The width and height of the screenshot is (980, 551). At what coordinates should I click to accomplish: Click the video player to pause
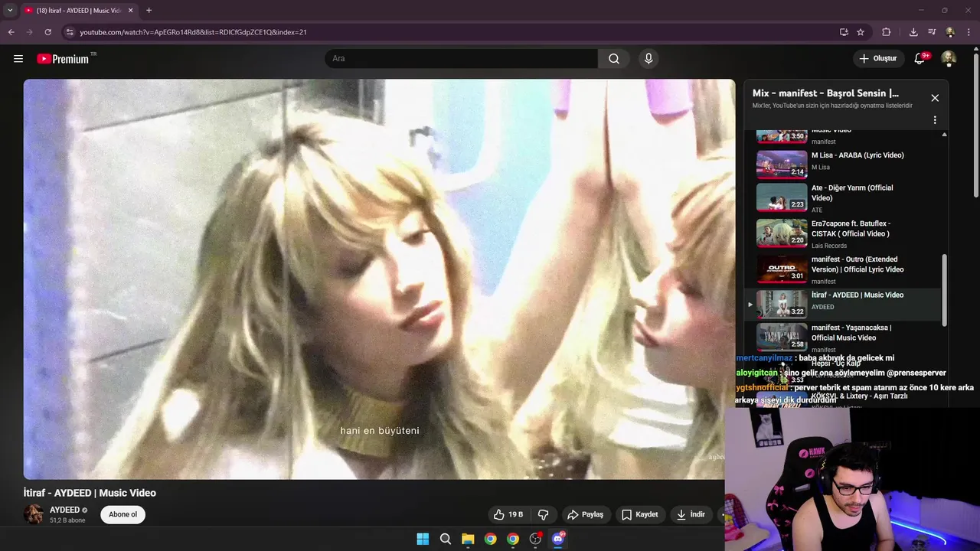[379, 279]
